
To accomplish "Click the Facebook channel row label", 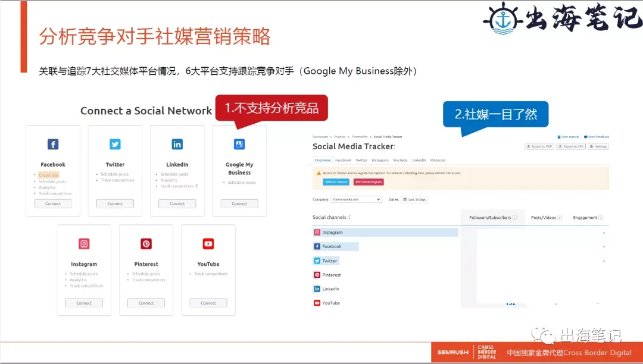I will click(x=332, y=246).
